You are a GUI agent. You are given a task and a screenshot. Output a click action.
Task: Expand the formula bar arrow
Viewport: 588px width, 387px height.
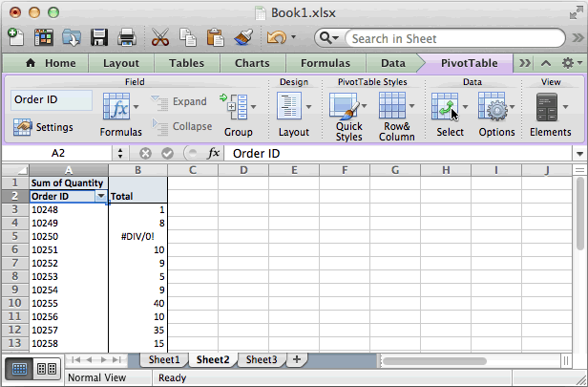[579, 154]
